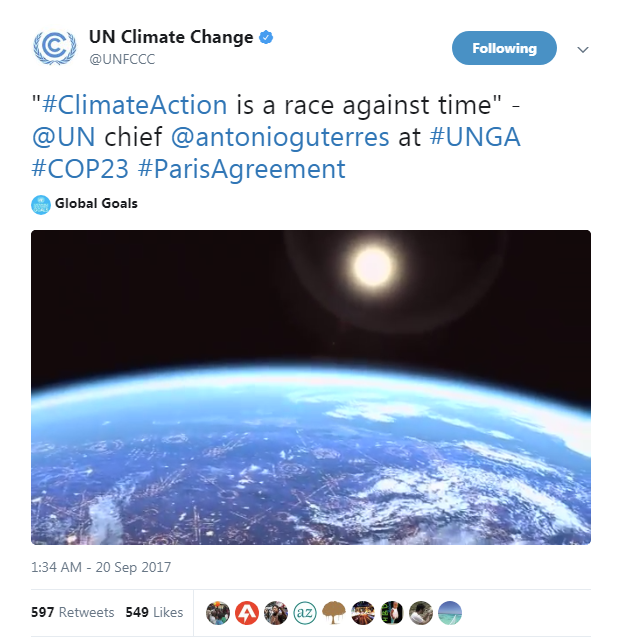This screenshot has height=641, width=621.
Task: Open the 1:34 AM timestamp link
Action: click(101, 567)
